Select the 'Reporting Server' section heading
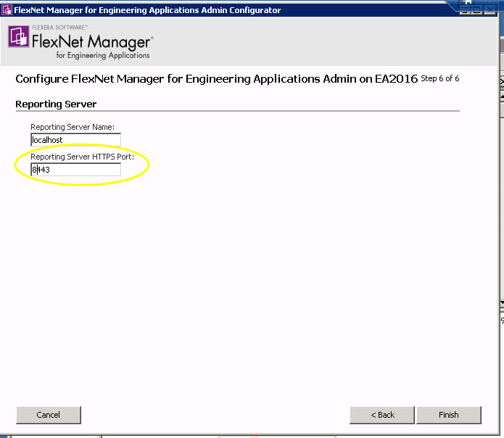Image resolution: width=504 pixels, height=438 pixels. click(56, 104)
